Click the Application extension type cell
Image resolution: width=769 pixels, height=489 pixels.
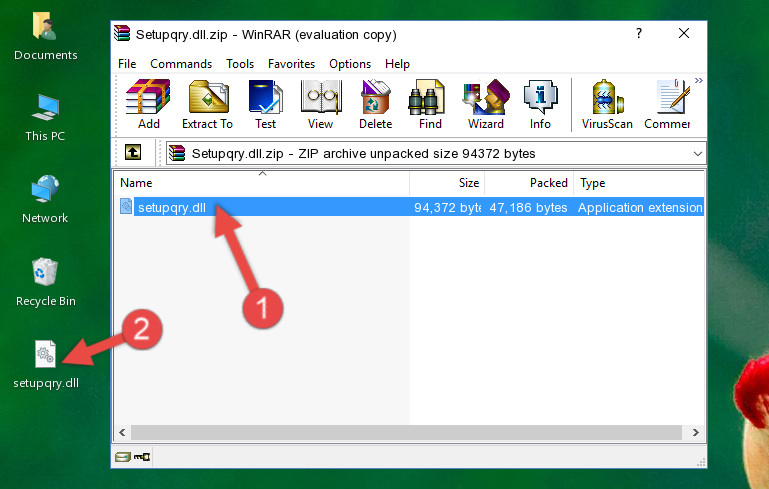640,208
